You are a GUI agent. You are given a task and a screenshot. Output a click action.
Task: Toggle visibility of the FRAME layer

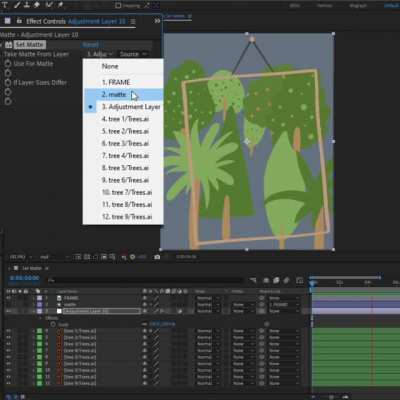click(x=8, y=298)
